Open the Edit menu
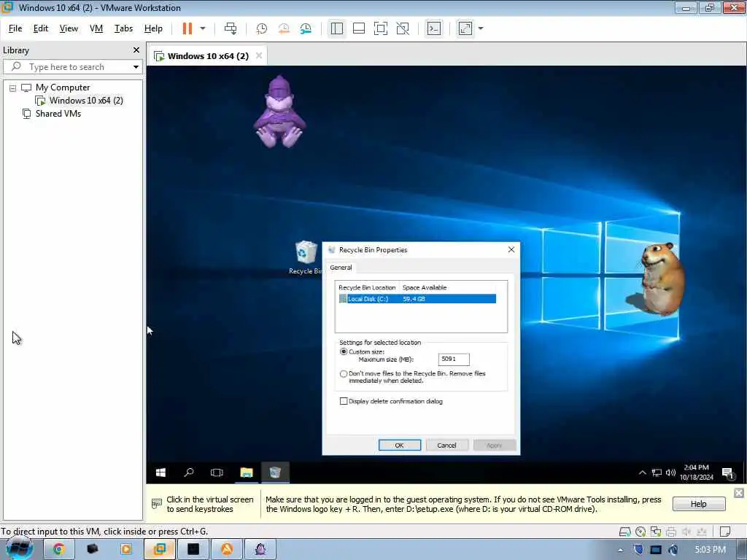The image size is (747, 560). (41, 28)
